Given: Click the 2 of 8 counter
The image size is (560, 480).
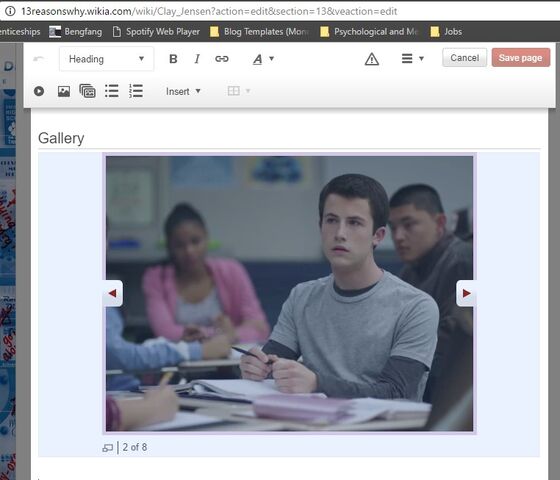Looking at the screenshot, I should [x=135, y=447].
